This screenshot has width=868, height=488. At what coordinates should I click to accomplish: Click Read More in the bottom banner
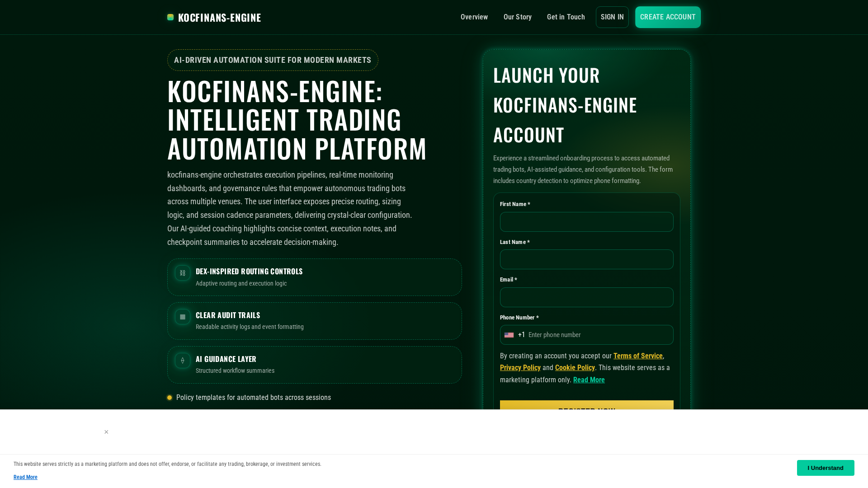(x=25, y=477)
